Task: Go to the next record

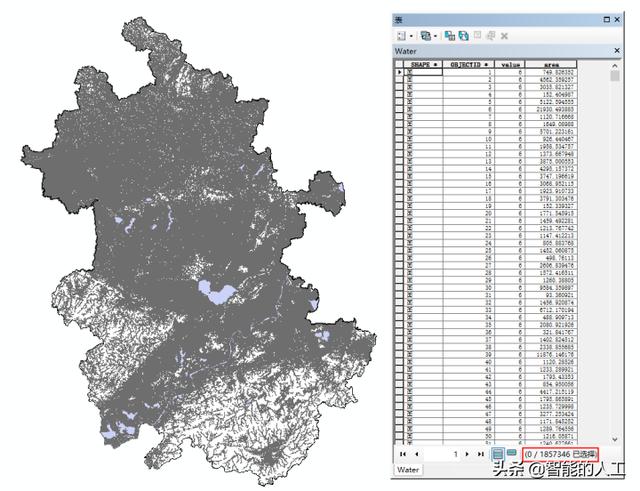Action: [x=467, y=453]
